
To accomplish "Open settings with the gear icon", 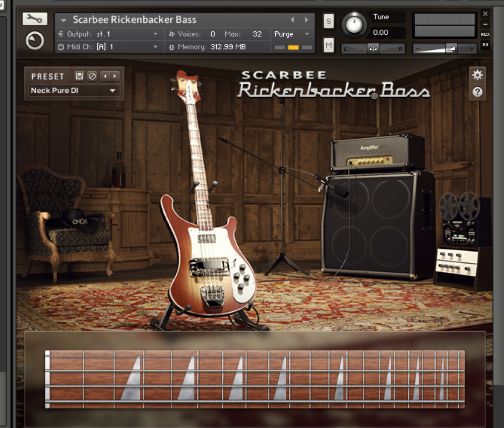I will pyautogui.click(x=477, y=75).
